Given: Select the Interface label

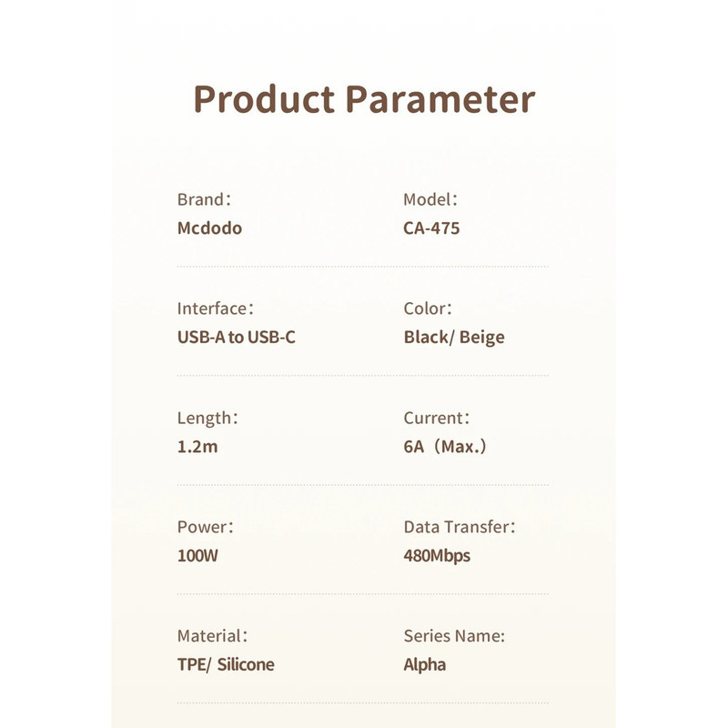Looking at the screenshot, I should click(x=216, y=308).
